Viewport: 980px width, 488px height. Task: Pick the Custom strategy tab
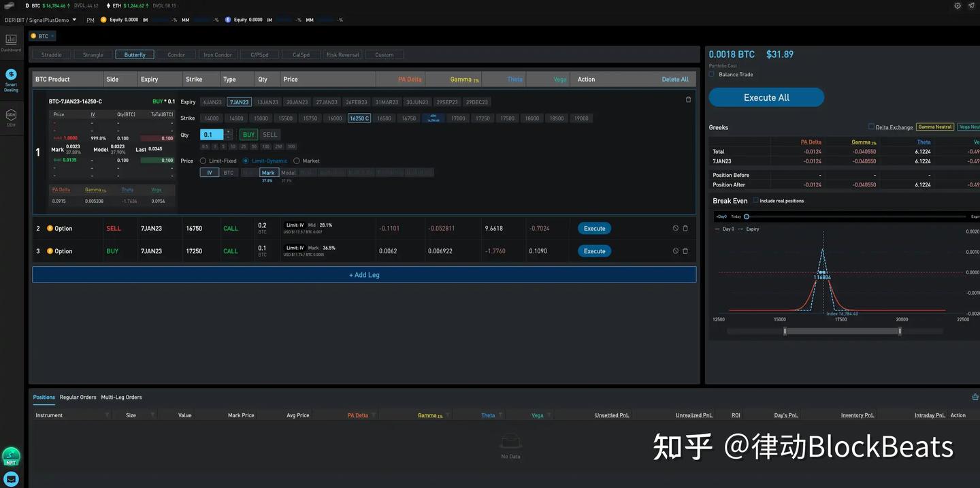[x=385, y=54]
